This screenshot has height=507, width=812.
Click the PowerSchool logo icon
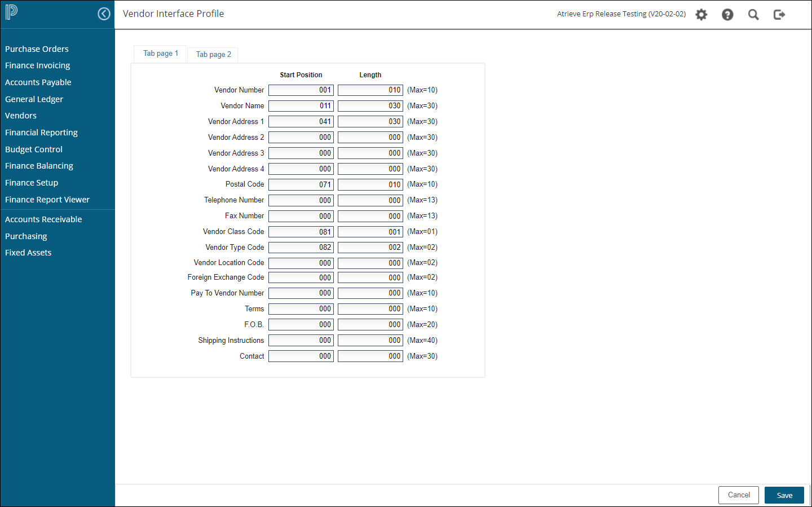pos(11,12)
